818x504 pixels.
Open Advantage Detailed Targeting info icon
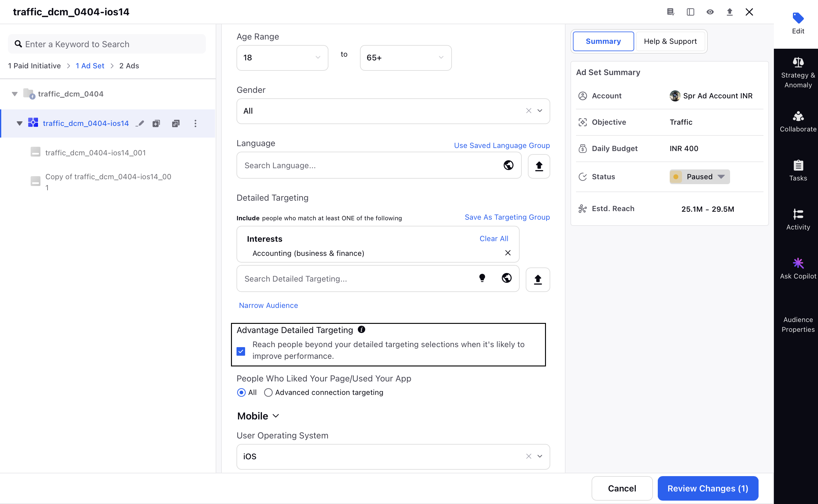coord(361,330)
